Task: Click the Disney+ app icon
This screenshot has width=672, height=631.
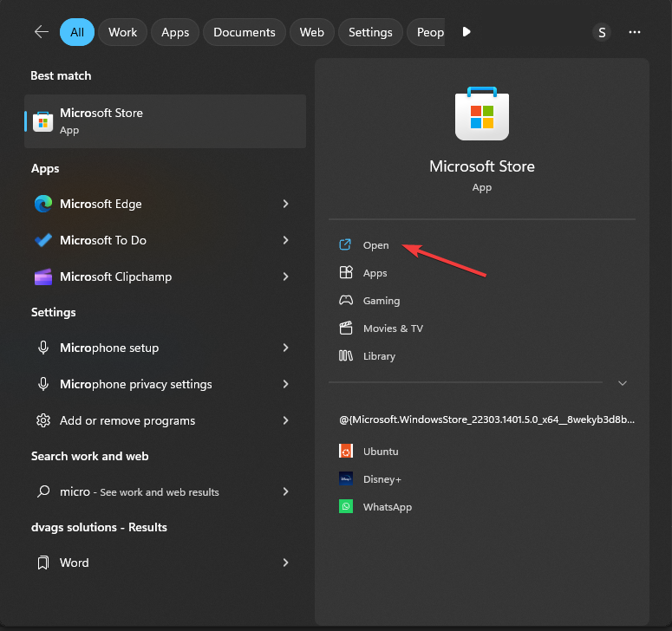Action: [346, 478]
